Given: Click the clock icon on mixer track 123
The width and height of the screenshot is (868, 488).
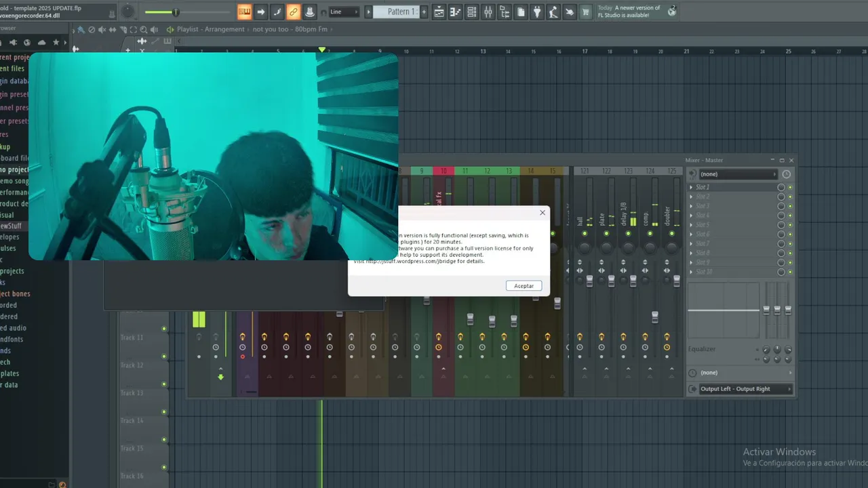Looking at the screenshot, I should pyautogui.click(x=623, y=347).
